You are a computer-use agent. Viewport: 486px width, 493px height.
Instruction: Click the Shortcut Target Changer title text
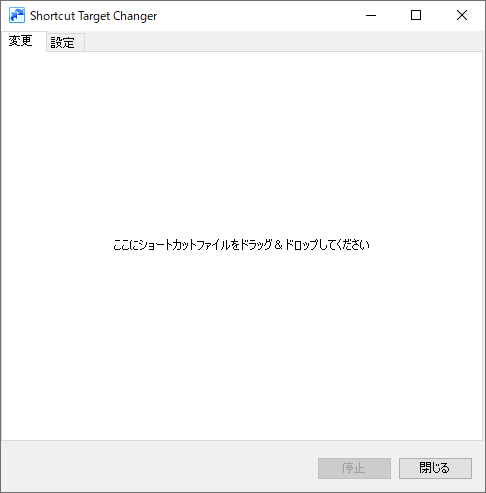click(93, 16)
